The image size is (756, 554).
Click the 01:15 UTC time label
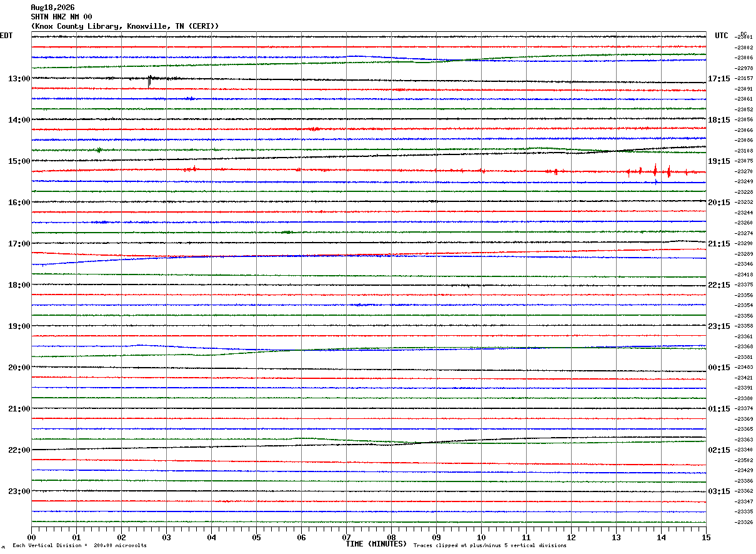tap(719, 409)
